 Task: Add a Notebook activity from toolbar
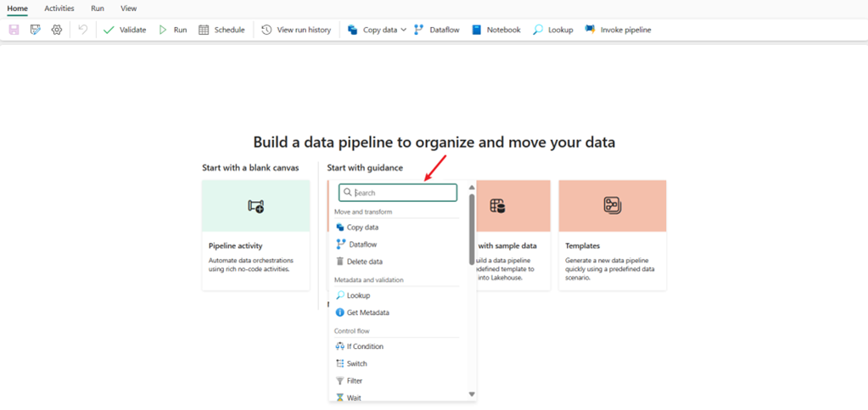click(x=496, y=30)
